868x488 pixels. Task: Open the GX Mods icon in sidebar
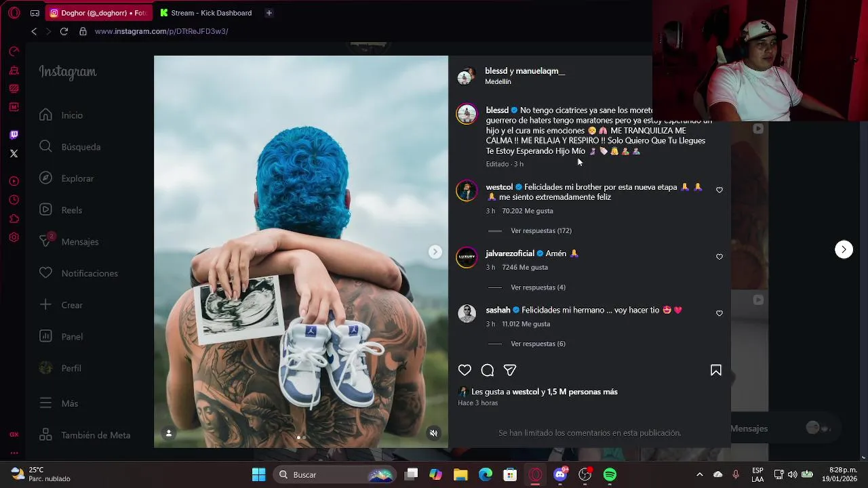click(14, 107)
